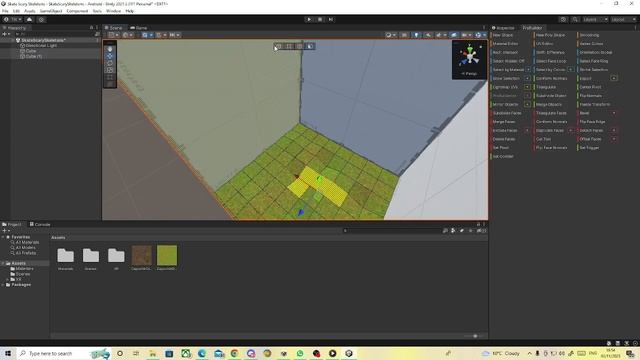Open the scene camera settings dropdown
Viewport: 640px width, 360px height.
point(466,35)
